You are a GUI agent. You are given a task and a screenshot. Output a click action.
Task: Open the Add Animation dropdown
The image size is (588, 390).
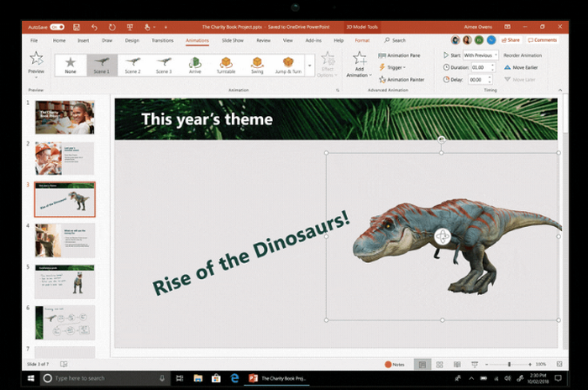click(x=360, y=65)
